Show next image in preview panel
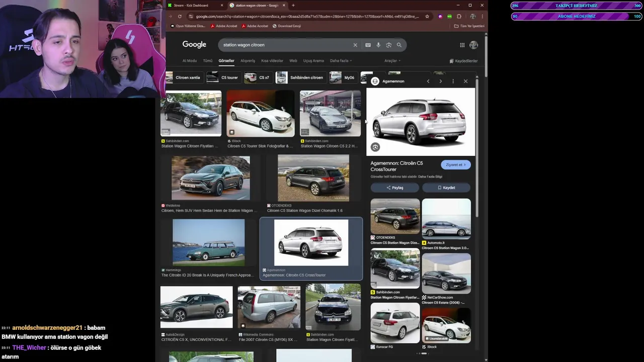 pyautogui.click(x=440, y=81)
